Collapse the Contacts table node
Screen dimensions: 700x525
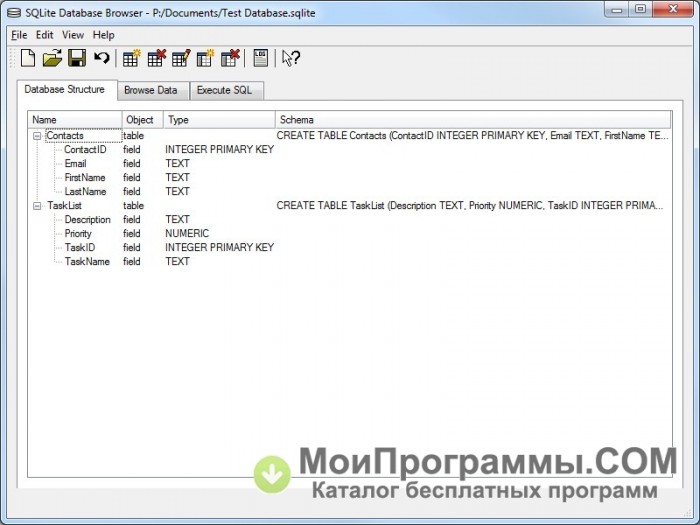point(38,135)
